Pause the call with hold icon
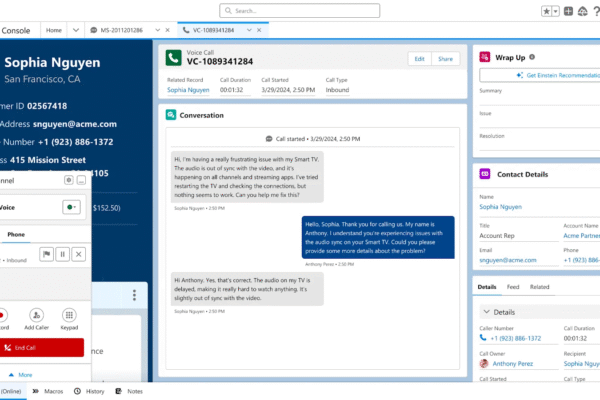 coord(62,254)
